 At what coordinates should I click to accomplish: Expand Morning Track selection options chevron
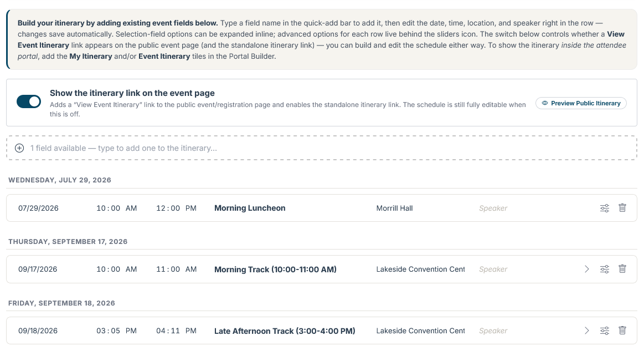coord(587,269)
